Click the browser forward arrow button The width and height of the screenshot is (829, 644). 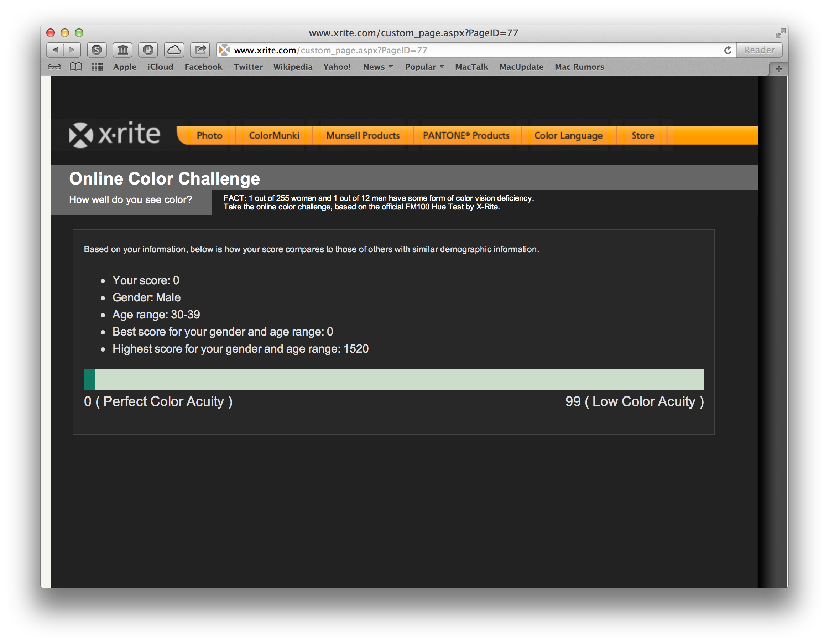click(72, 50)
